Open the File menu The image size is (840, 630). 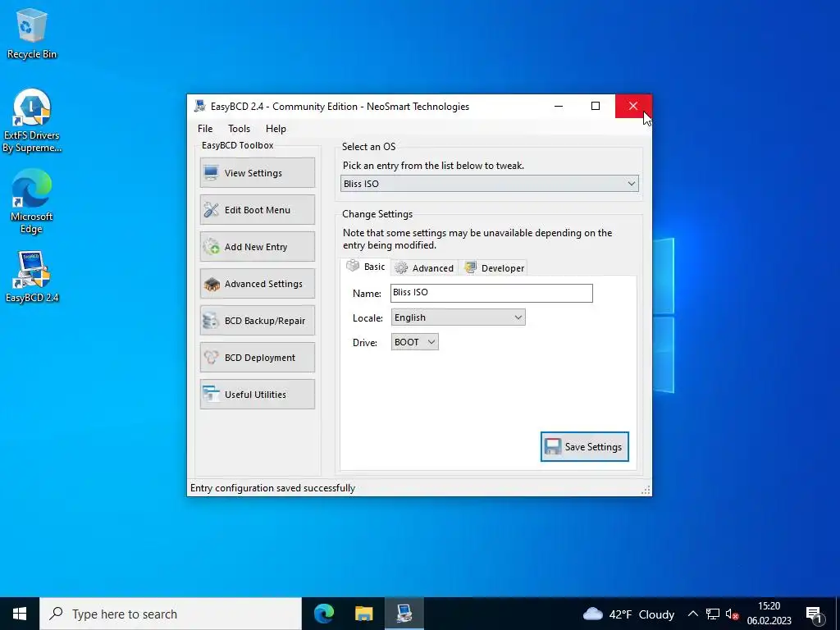205,129
